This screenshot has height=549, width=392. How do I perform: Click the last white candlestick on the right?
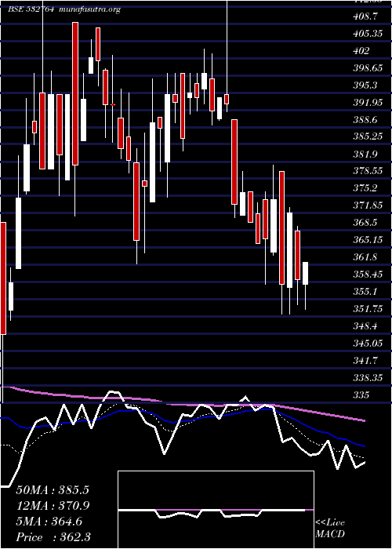pos(305,273)
